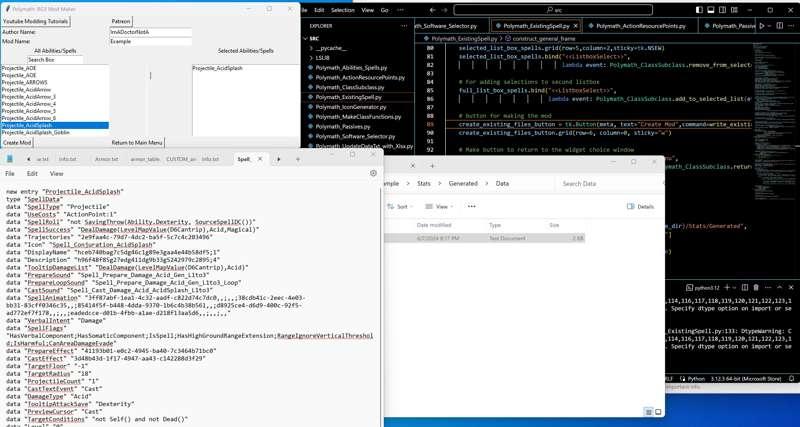Open VS Code Go menu

385,10
